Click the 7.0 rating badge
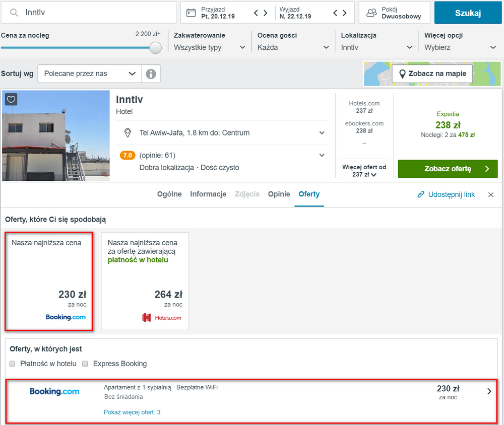Screen dimensions: 504x425 pyautogui.click(x=128, y=156)
